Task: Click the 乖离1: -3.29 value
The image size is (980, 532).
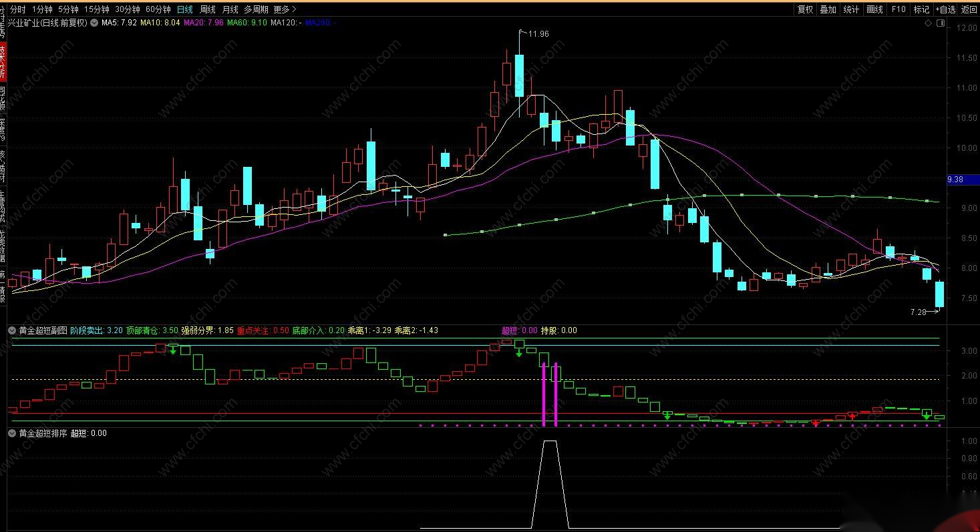Action: pyautogui.click(x=369, y=330)
